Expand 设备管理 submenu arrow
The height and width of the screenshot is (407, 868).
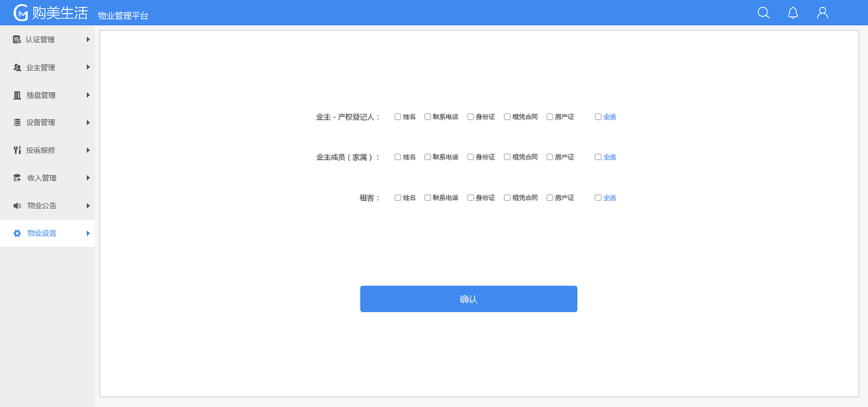88,122
